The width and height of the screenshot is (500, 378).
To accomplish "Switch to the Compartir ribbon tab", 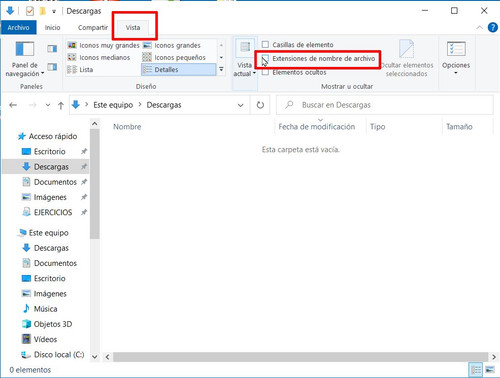I will coord(93,28).
